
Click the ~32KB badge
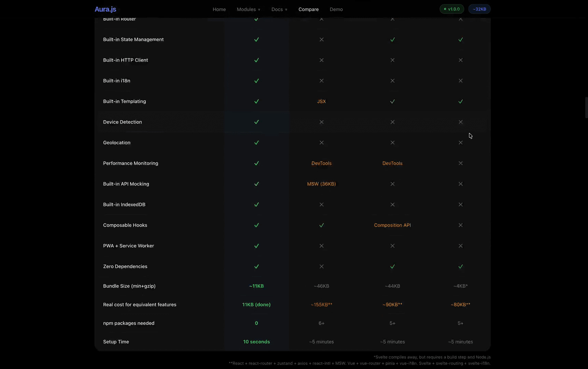(x=479, y=9)
